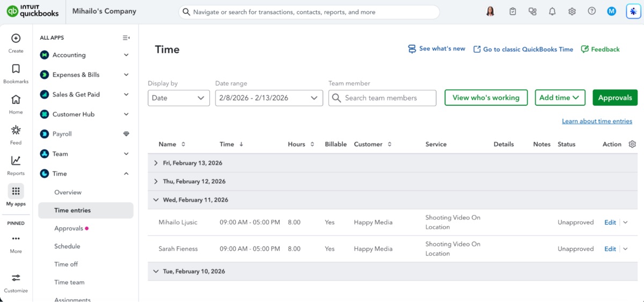This screenshot has width=644, height=302.
Task: Open notifications bell icon
Action: [x=552, y=11]
